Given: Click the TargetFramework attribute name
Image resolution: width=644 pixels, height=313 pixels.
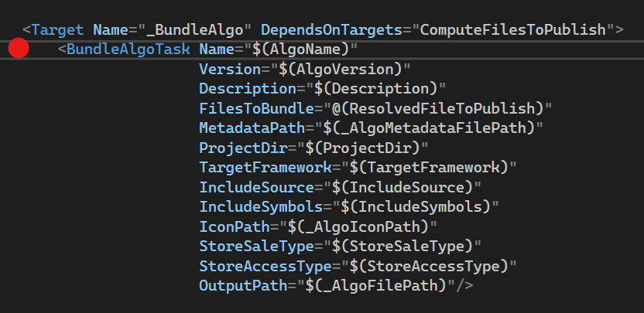Looking at the screenshot, I should tap(261, 166).
